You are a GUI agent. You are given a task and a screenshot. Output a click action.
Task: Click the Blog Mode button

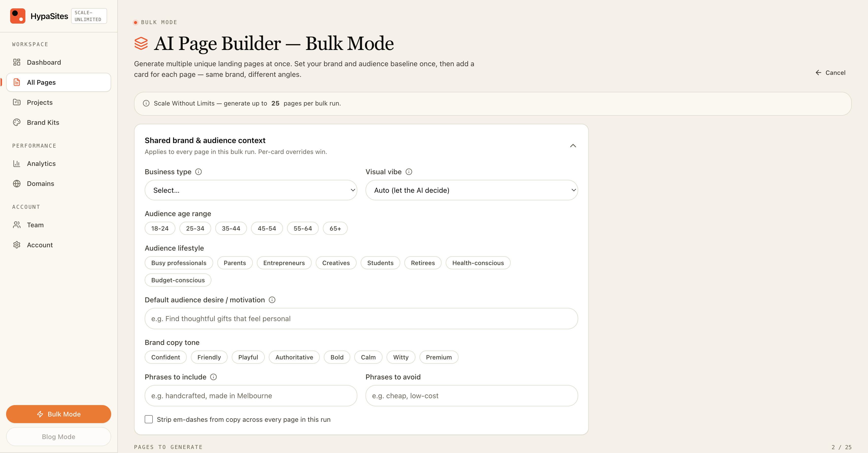pos(58,437)
